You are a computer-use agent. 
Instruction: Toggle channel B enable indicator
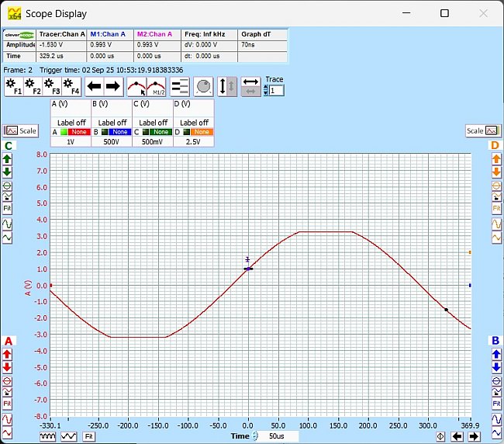click(105, 132)
